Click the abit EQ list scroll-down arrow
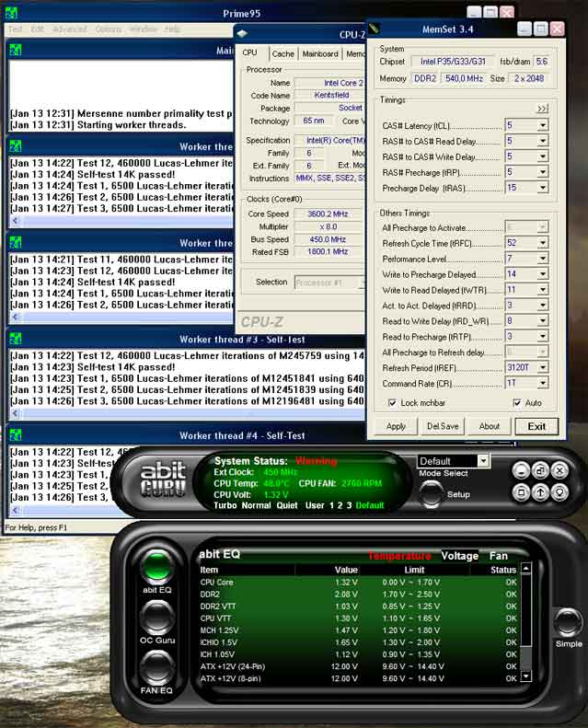The height and width of the screenshot is (728, 588). coord(525,676)
